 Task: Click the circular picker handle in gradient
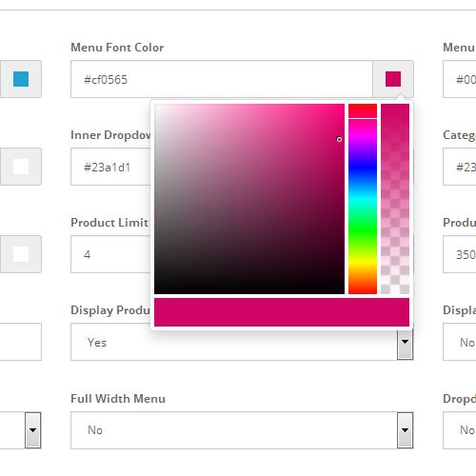[x=339, y=139]
